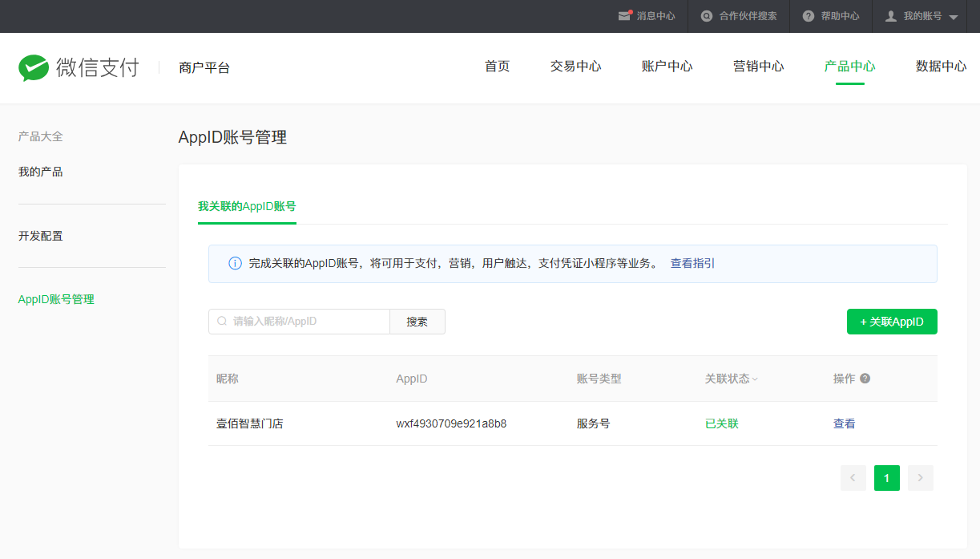This screenshot has width=980, height=559.
Task: Switch to 数据中心 navigation tab
Action: tap(942, 67)
